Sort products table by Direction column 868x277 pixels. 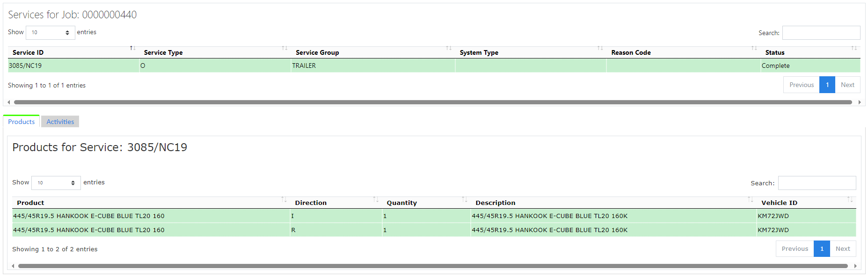point(336,203)
